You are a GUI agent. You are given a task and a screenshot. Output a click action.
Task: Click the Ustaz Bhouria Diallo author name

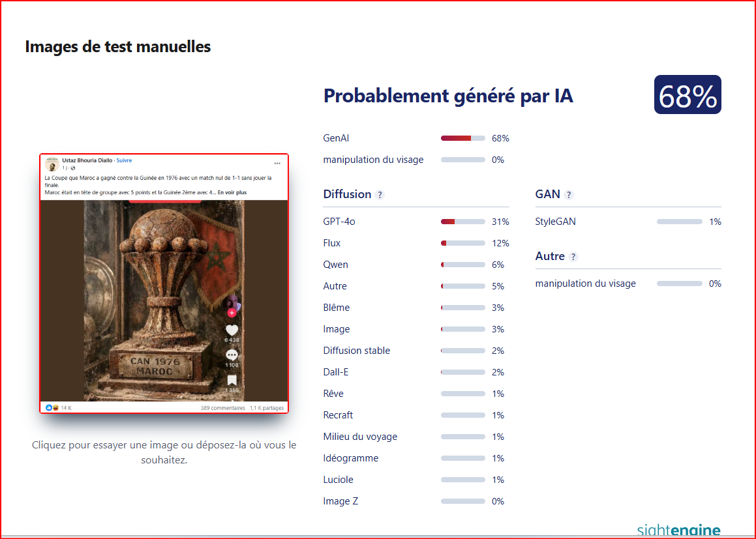point(87,160)
